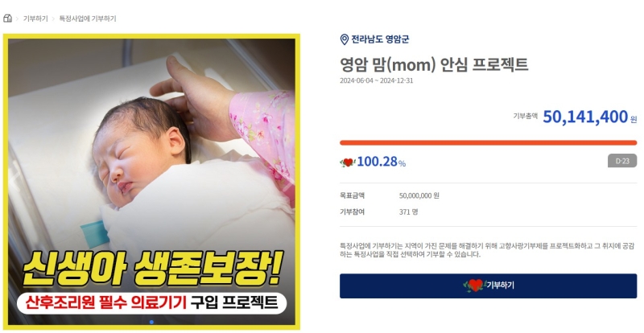Click the 신생아 생존보장! banner text
644x333 pixels.
[152, 269]
